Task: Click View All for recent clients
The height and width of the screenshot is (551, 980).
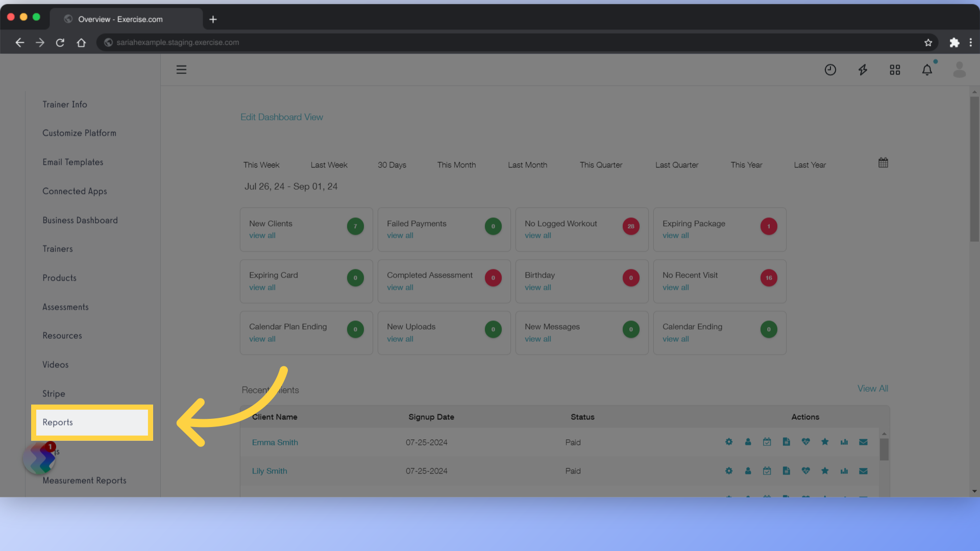Action: (873, 389)
